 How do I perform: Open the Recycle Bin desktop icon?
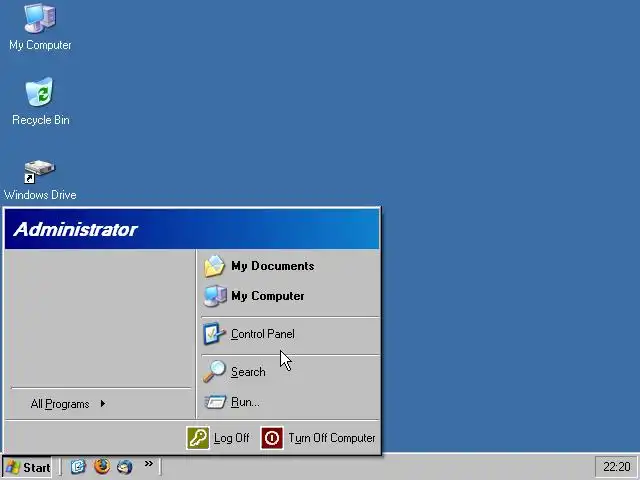coord(40,101)
